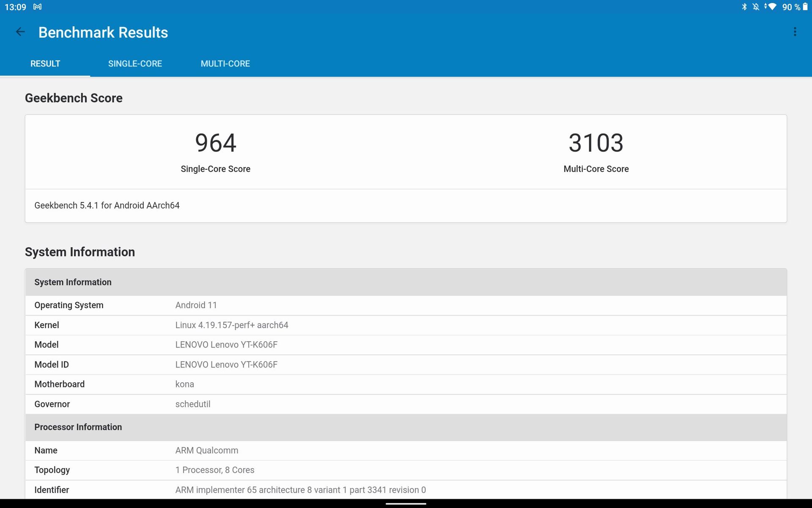Tap the bottom navigation gesture bar

[406, 504]
